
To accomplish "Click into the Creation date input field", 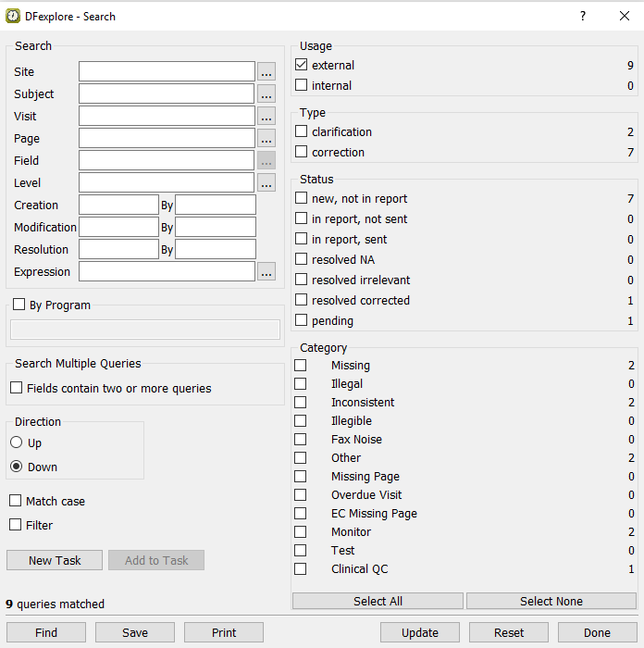I will pos(118,206).
